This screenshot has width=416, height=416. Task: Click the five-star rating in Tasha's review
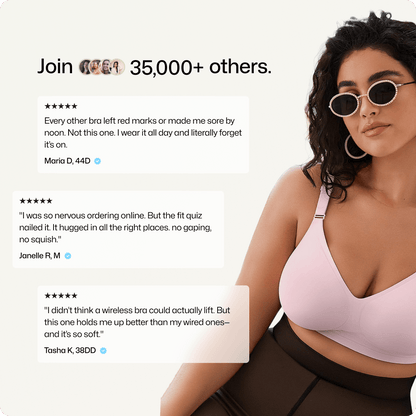(x=61, y=296)
